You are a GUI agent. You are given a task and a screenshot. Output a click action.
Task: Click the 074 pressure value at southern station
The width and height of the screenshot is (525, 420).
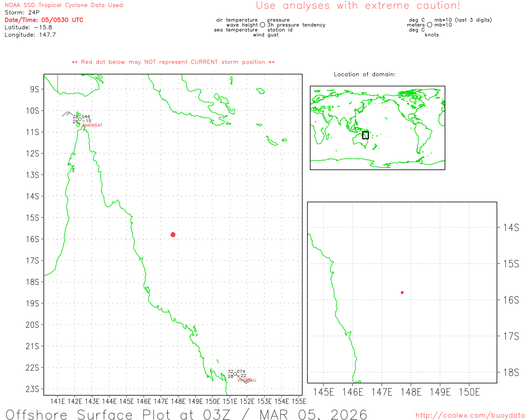(241, 372)
